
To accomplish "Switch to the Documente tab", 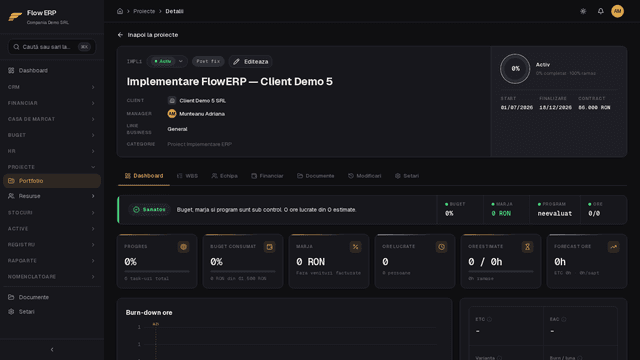I will pyautogui.click(x=316, y=176).
